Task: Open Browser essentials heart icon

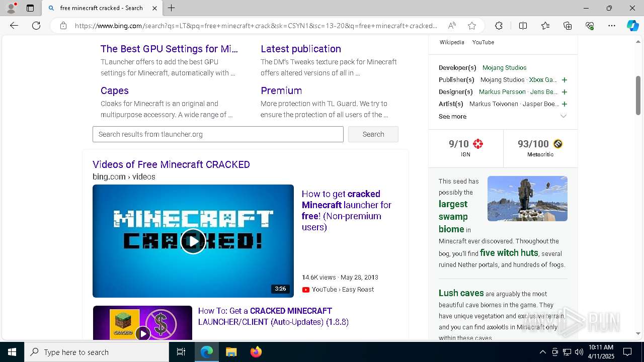Action: (x=590, y=26)
